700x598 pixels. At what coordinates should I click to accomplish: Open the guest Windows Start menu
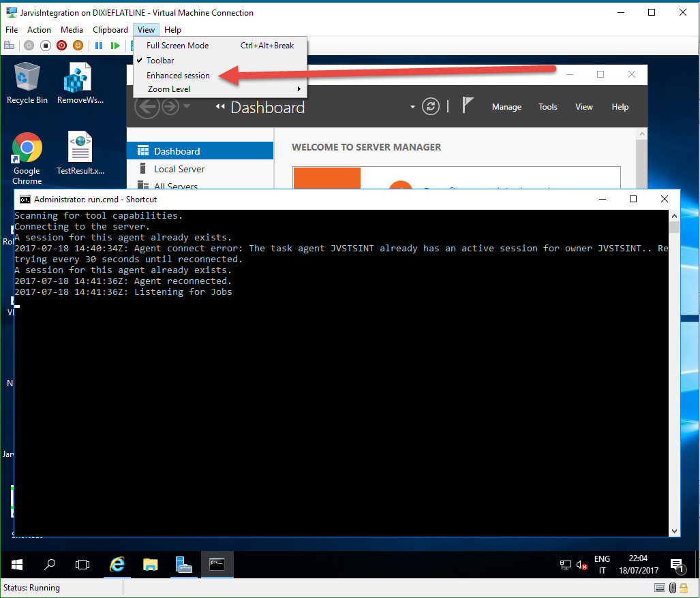pos(17,565)
